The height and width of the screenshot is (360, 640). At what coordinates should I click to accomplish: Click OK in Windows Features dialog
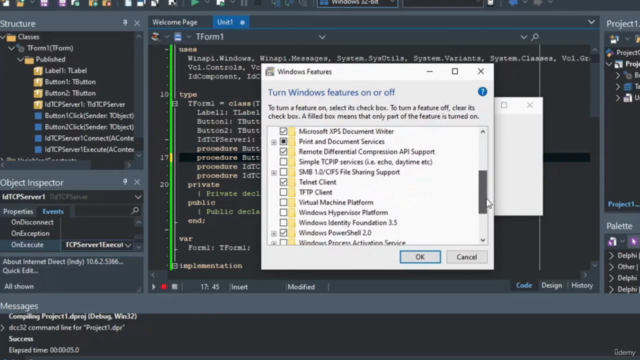420,257
